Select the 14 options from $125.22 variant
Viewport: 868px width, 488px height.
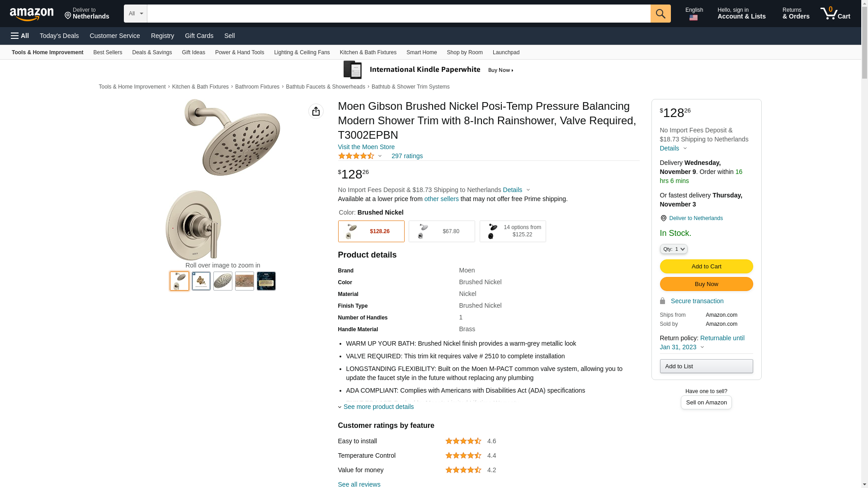pos(513,231)
